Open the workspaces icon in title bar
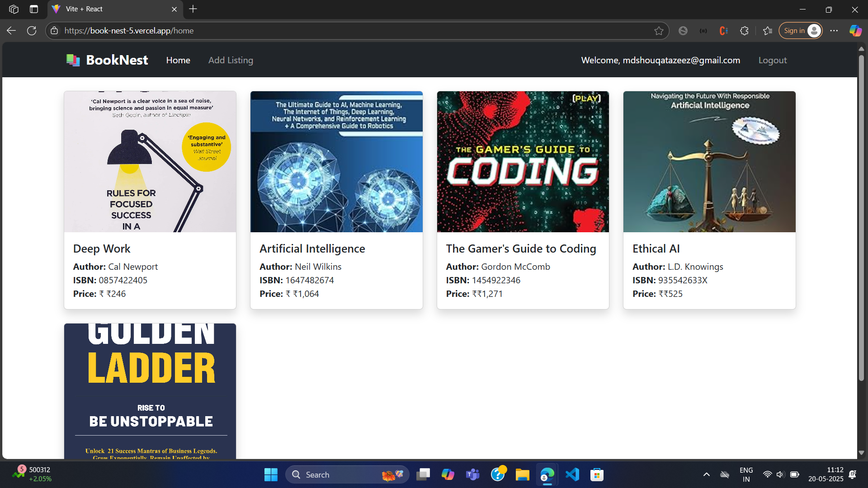868x488 pixels. [14, 9]
